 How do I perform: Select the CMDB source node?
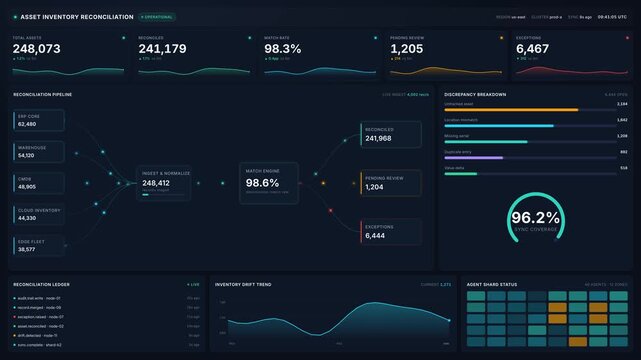[39, 183]
